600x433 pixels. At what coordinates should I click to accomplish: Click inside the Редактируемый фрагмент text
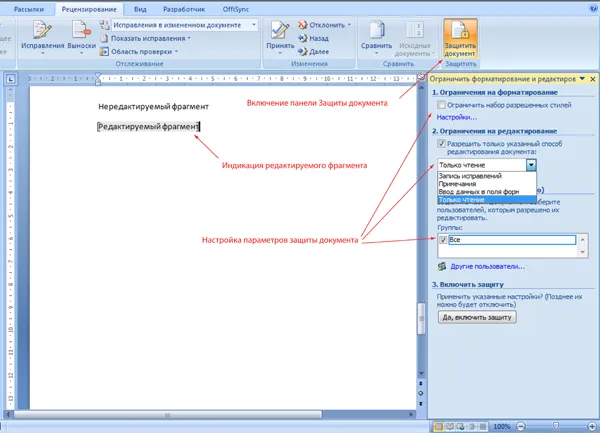[x=148, y=127]
